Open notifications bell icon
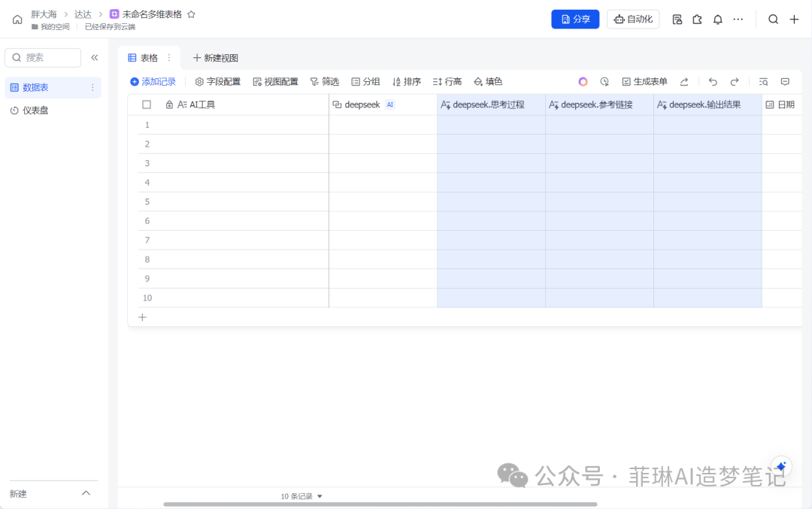Screen dimensions: 812x509 pyautogui.click(x=718, y=20)
